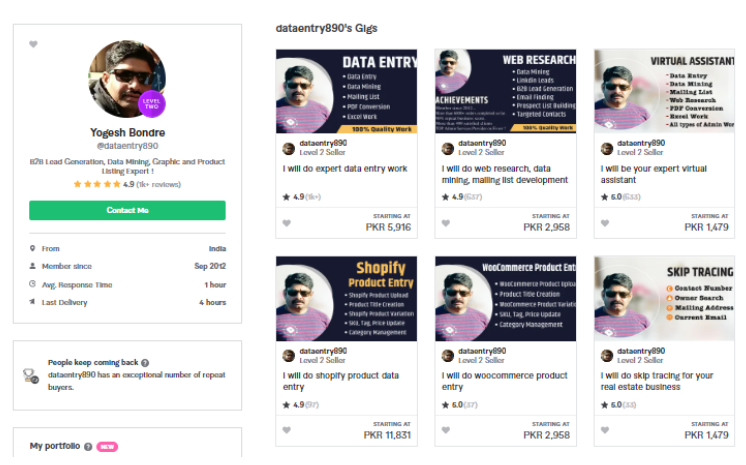Click the help icon beside My portfolio
The image size is (746, 465).
click(x=88, y=446)
